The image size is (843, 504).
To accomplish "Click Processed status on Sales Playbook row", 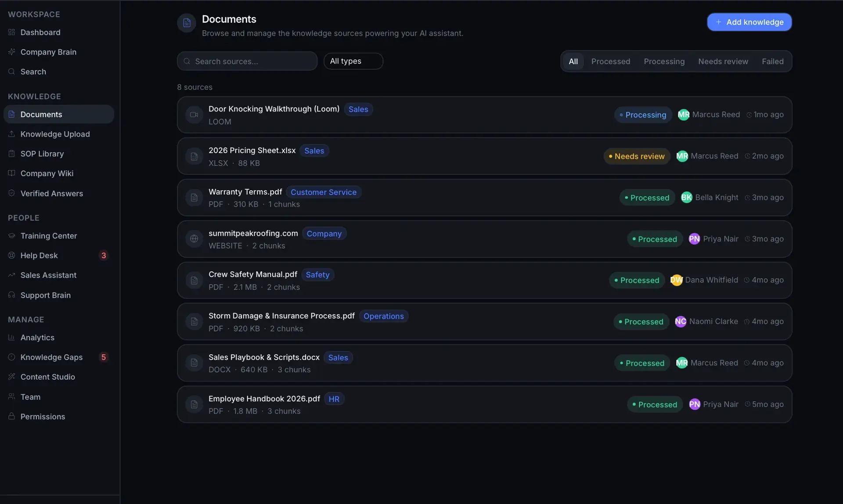I will click(x=642, y=363).
